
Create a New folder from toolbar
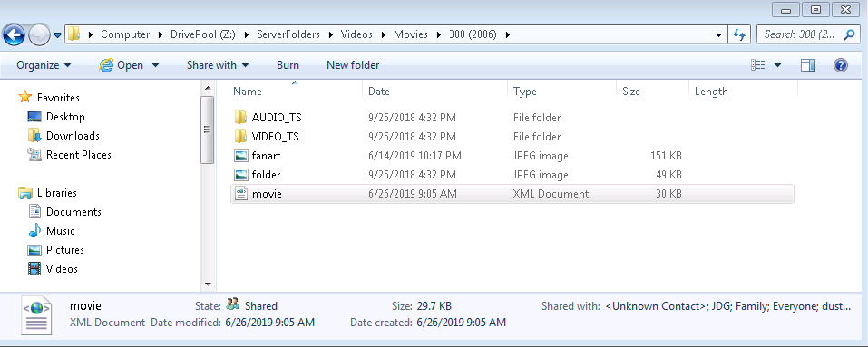coord(353,65)
